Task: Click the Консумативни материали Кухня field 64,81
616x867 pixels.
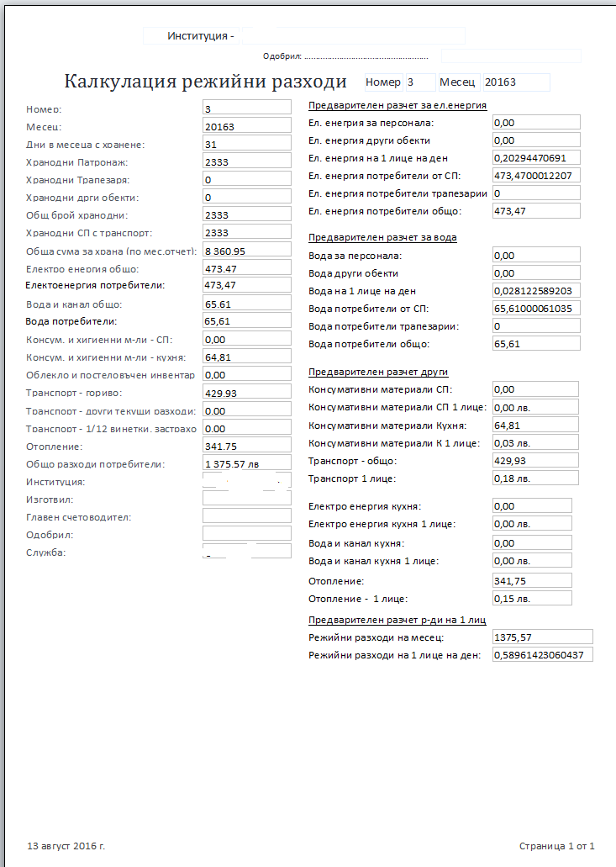Action: [x=536, y=426]
